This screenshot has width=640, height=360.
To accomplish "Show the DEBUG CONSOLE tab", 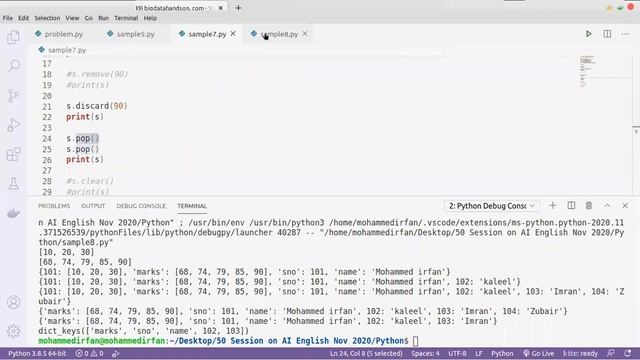I will (141, 206).
